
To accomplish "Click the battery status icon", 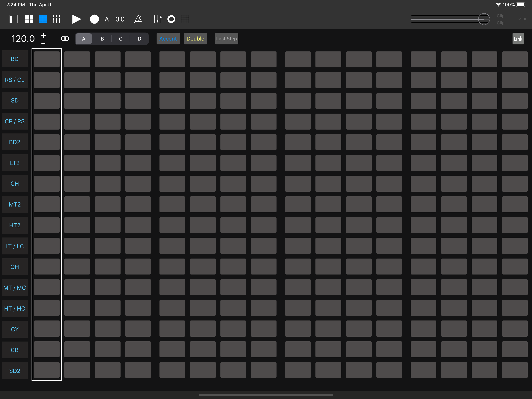I will pos(521,4).
